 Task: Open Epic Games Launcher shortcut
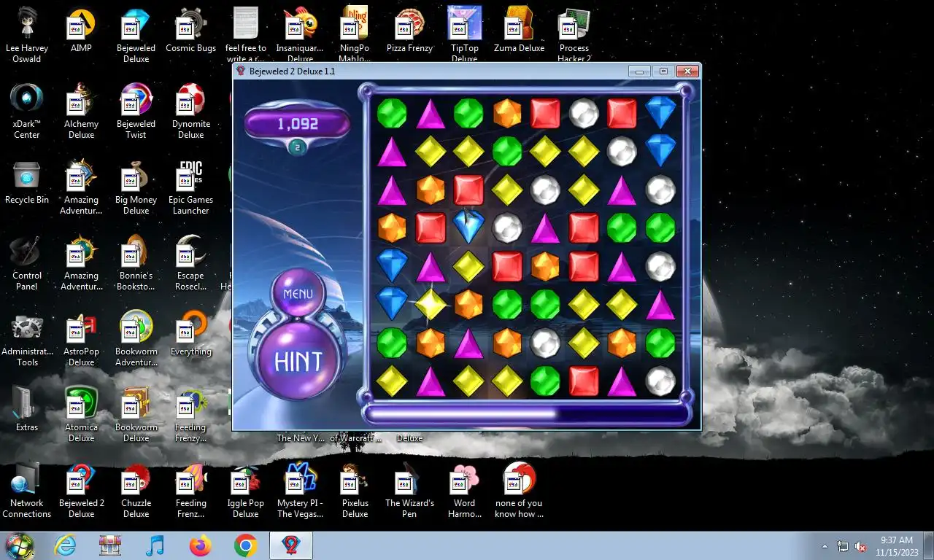pos(190,187)
